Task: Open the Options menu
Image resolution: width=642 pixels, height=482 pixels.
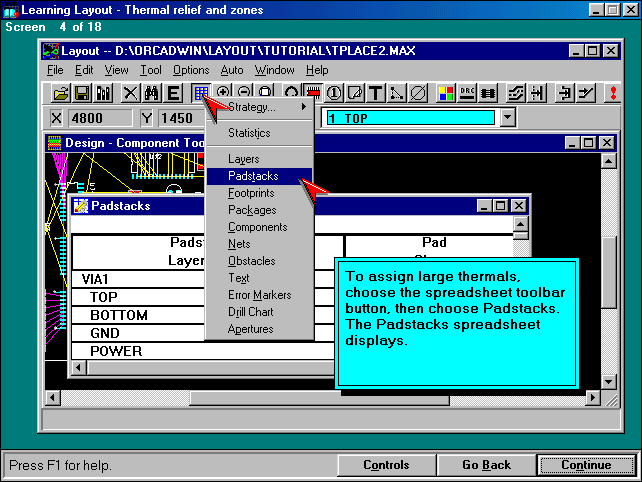Action: pyautogui.click(x=191, y=70)
